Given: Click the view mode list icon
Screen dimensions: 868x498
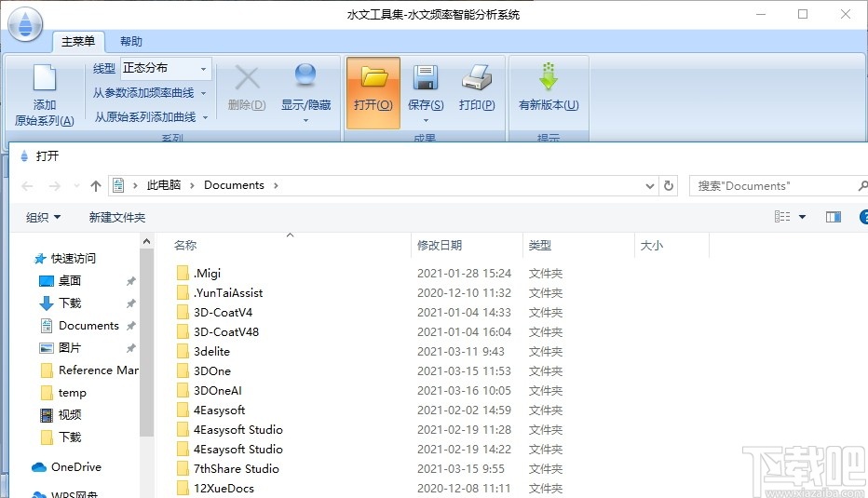Looking at the screenshot, I should pos(782,216).
